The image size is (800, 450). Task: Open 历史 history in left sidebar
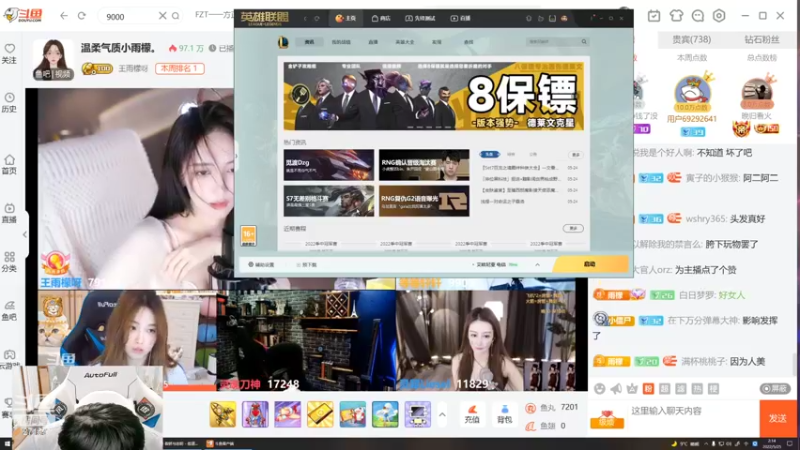pos(9,102)
